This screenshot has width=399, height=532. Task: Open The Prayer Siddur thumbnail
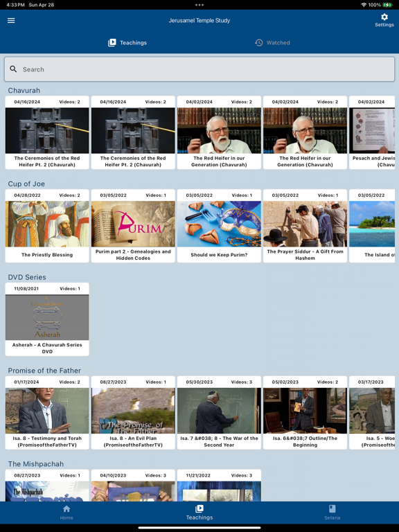[305, 224]
